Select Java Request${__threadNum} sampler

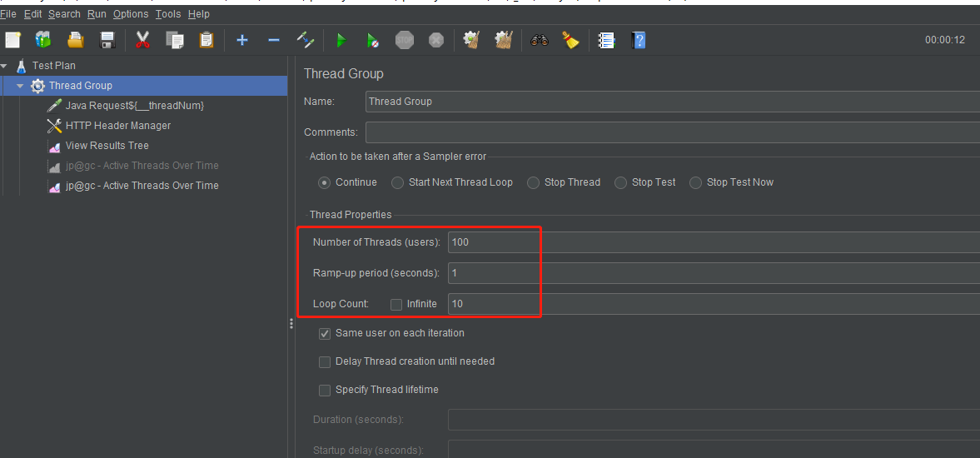[x=134, y=106]
